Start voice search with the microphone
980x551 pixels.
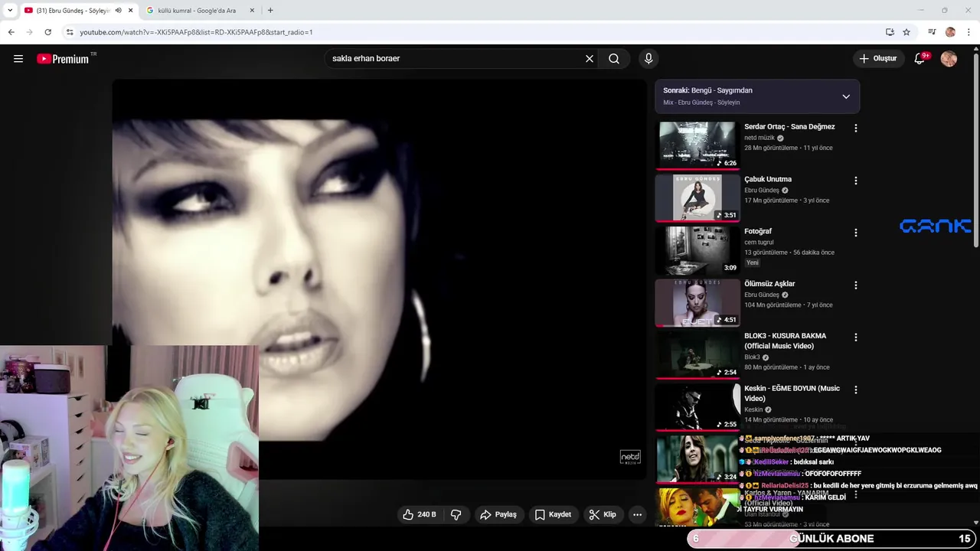pyautogui.click(x=648, y=59)
